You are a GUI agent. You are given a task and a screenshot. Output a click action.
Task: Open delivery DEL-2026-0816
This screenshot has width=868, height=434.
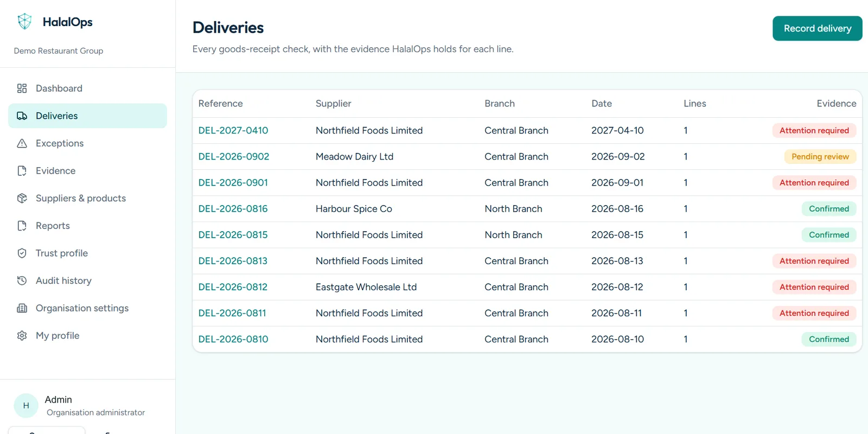pos(233,209)
